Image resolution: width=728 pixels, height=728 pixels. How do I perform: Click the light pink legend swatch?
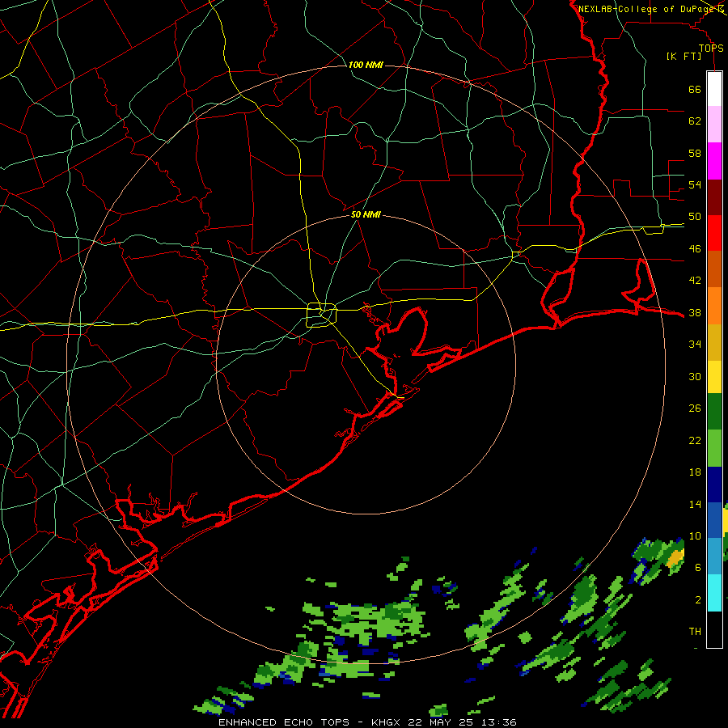(x=714, y=124)
